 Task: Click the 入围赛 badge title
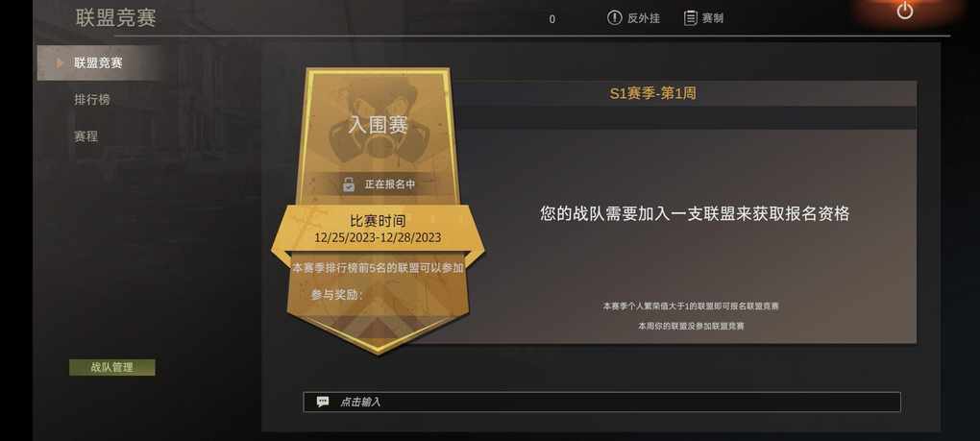point(379,125)
